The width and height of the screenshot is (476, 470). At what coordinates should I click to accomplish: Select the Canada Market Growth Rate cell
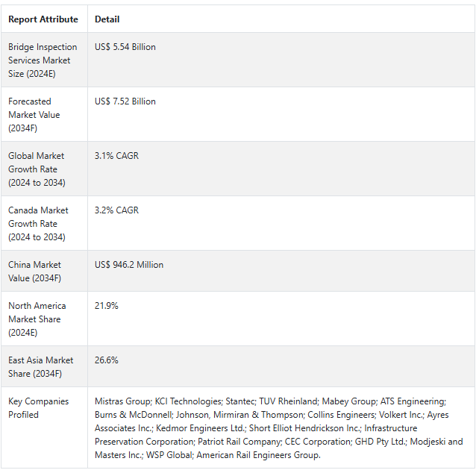43,224
